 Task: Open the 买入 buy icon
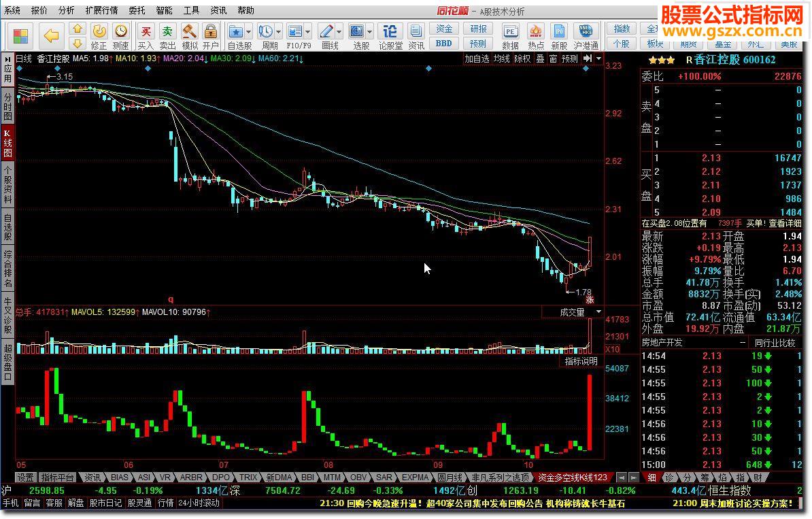[x=146, y=31]
